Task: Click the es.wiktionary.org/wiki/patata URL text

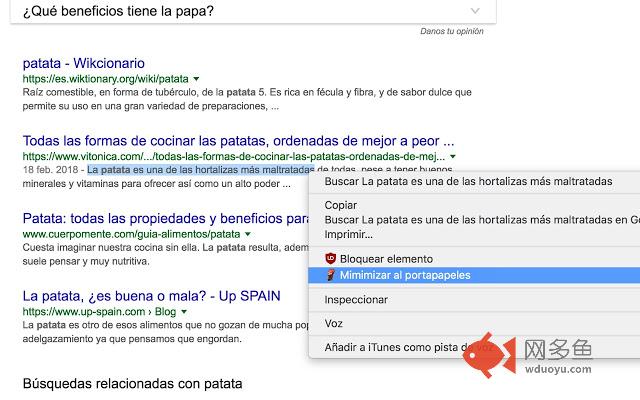Action: [105, 78]
